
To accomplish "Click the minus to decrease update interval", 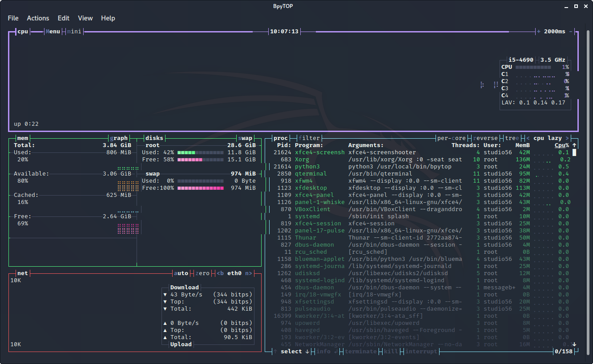I will 571,32.
